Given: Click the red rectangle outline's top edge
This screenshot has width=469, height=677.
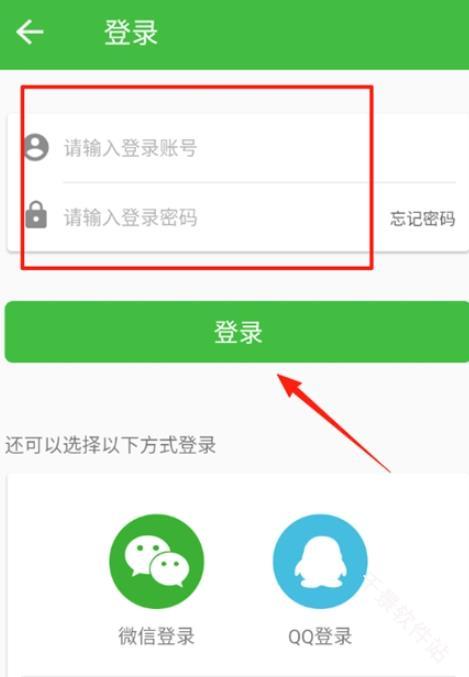Looking at the screenshot, I should (197, 87).
